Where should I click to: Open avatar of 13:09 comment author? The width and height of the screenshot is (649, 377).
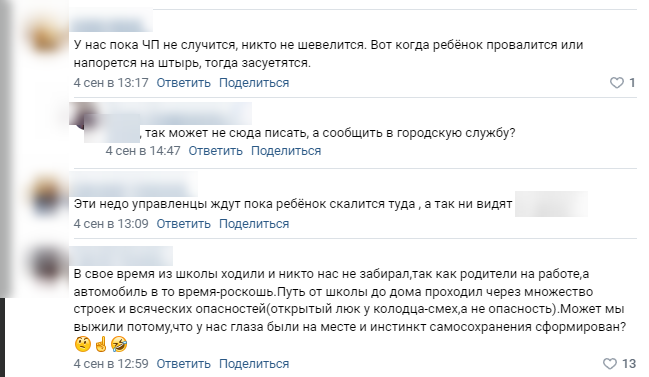47,195
